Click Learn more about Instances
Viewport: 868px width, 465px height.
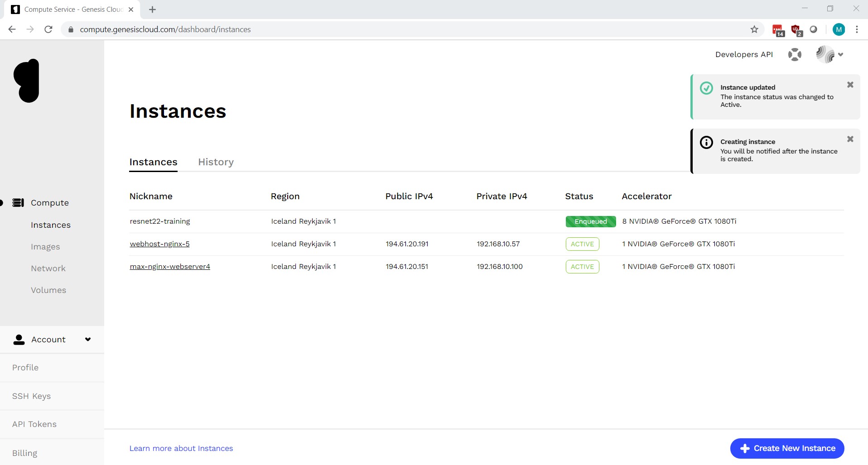point(181,448)
